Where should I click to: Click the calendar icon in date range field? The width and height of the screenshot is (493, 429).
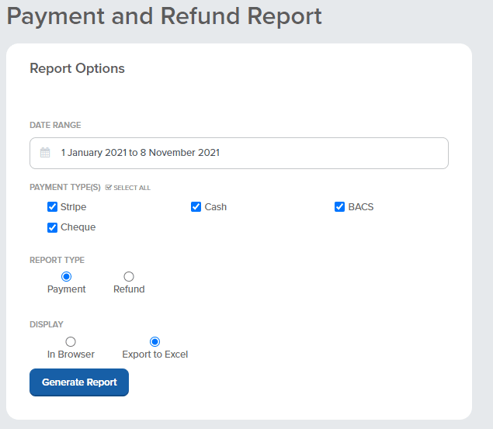pos(45,153)
